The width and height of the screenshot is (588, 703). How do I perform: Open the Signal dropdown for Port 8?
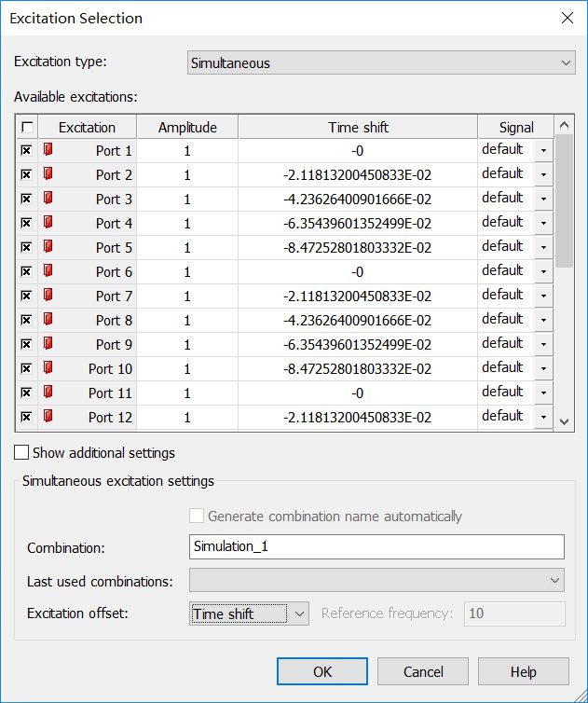click(x=543, y=320)
